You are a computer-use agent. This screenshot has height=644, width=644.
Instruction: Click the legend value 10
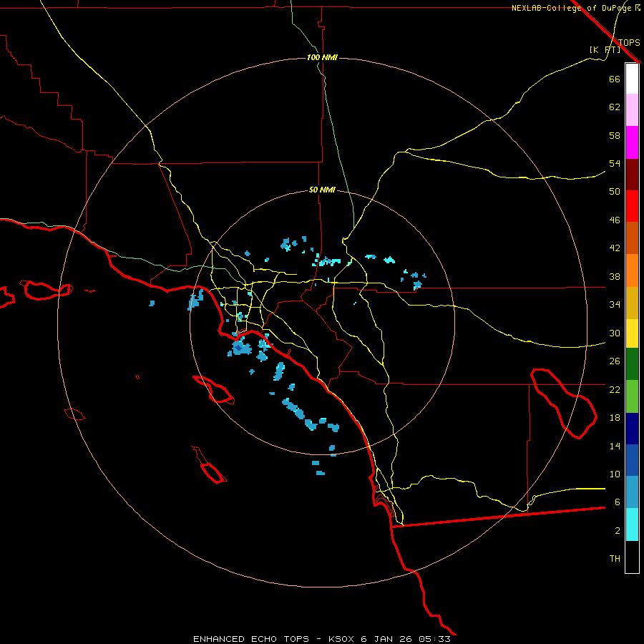click(x=615, y=474)
